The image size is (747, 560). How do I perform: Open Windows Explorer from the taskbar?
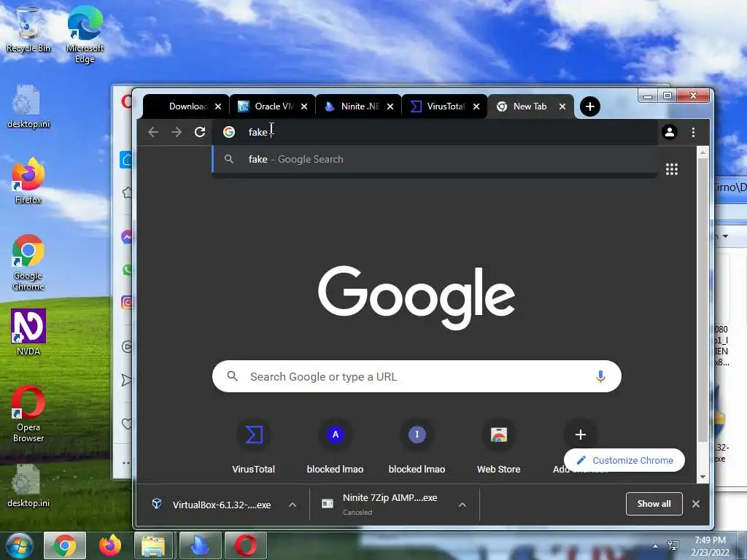(x=155, y=545)
